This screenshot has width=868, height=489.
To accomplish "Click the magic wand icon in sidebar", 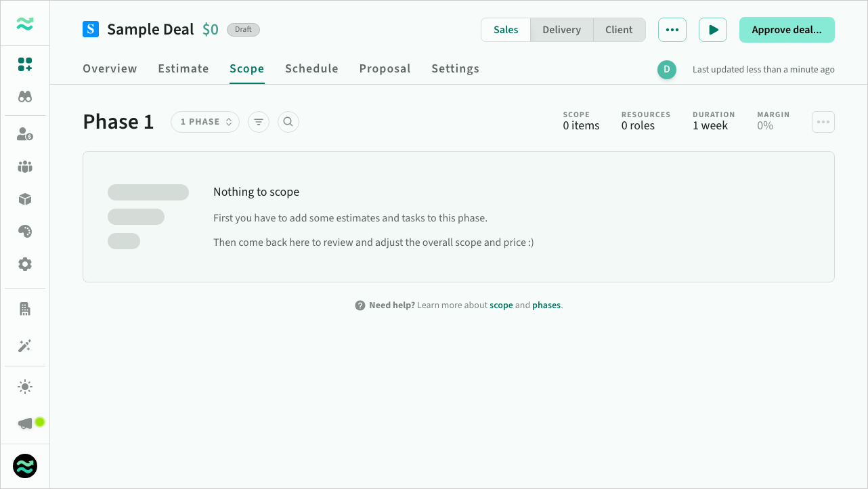I will pyautogui.click(x=25, y=346).
